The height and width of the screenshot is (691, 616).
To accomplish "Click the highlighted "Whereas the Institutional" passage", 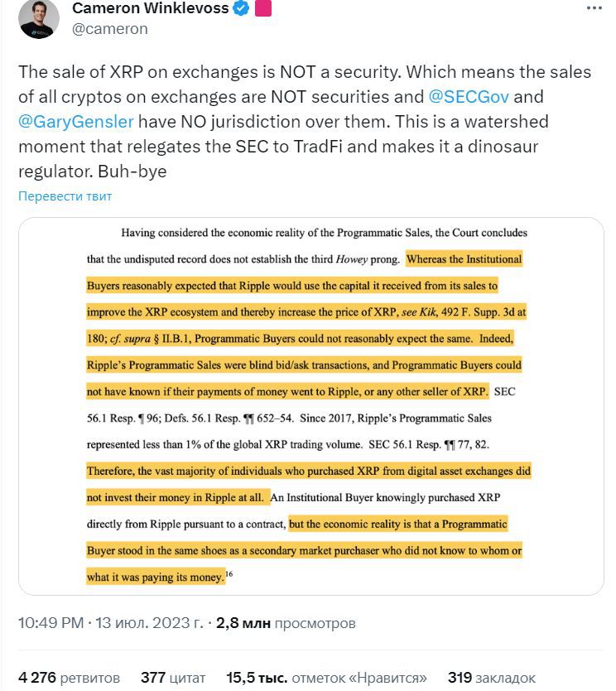I will click(x=464, y=259).
